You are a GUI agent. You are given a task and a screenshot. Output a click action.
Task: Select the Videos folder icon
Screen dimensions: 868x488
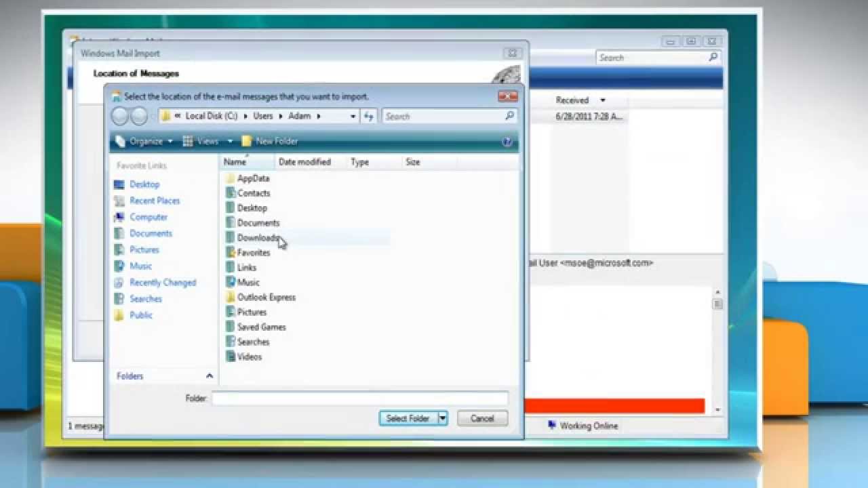[x=231, y=357]
